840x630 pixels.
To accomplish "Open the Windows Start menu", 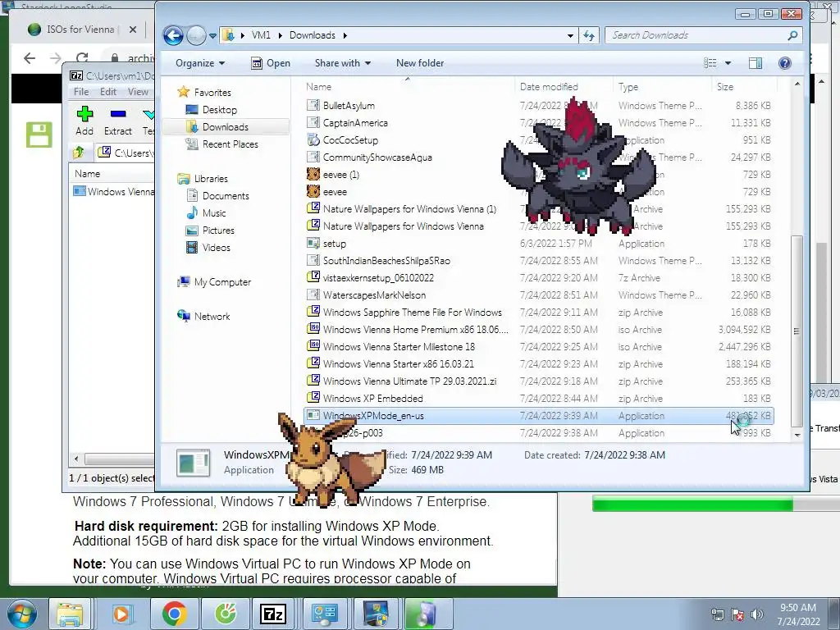I will [x=22, y=614].
